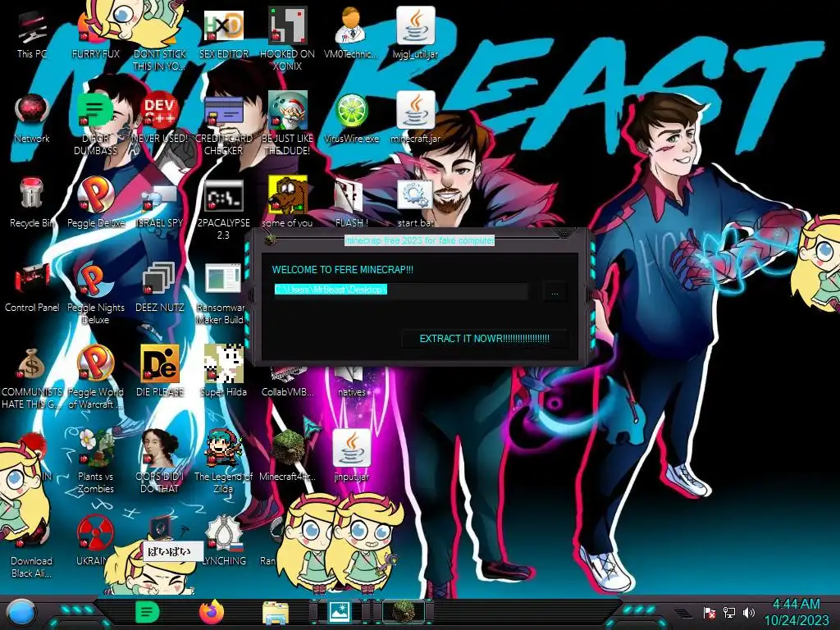The width and height of the screenshot is (840, 630).
Task: Select the BE JUST LIKE THE DUDE! icon
Action: coord(287,125)
